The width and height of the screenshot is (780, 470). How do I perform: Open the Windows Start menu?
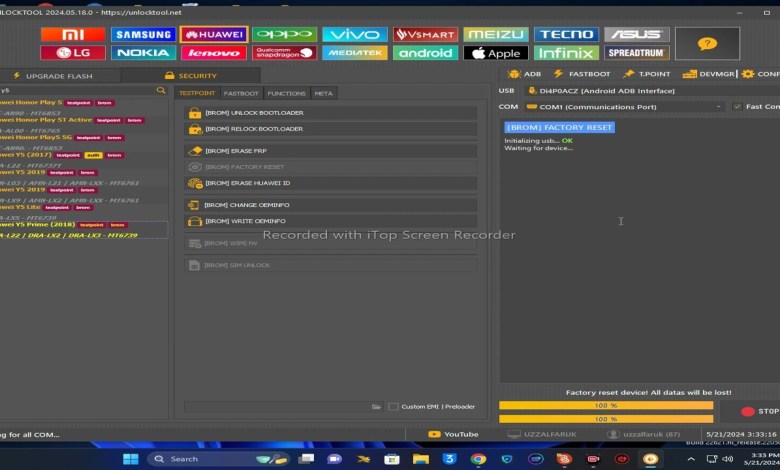[x=130, y=459]
